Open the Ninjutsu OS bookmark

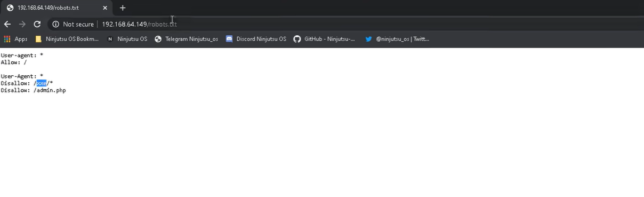coord(127,39)
